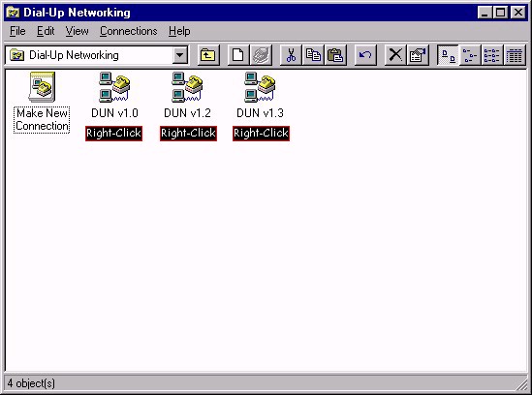Switch to Large Icons view
The width and height of the screenshot is (532, 395).
click(x=448, y=55)
